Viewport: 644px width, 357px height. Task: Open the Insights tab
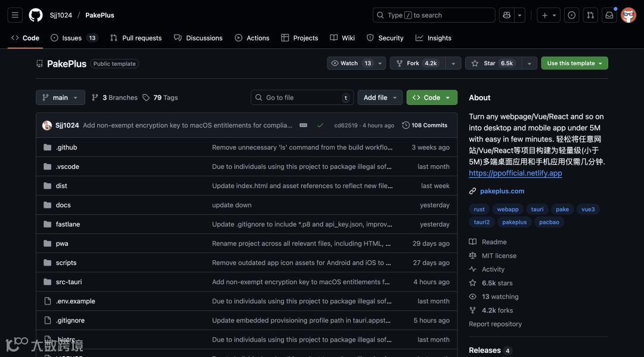pos(434,38)
